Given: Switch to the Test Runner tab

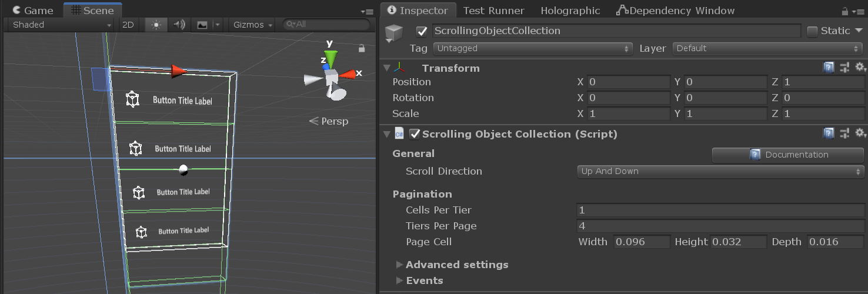Looking at the screenshot, I should click(494, 11).
